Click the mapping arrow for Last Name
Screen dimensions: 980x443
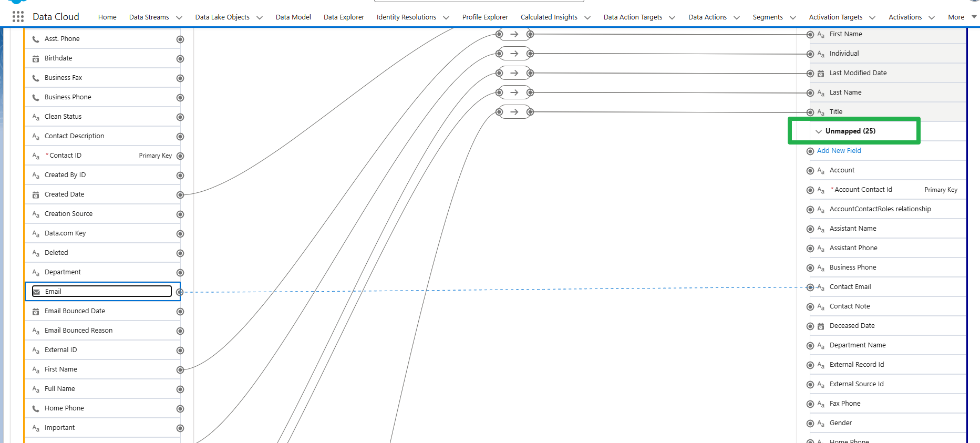tap(514, 92)
